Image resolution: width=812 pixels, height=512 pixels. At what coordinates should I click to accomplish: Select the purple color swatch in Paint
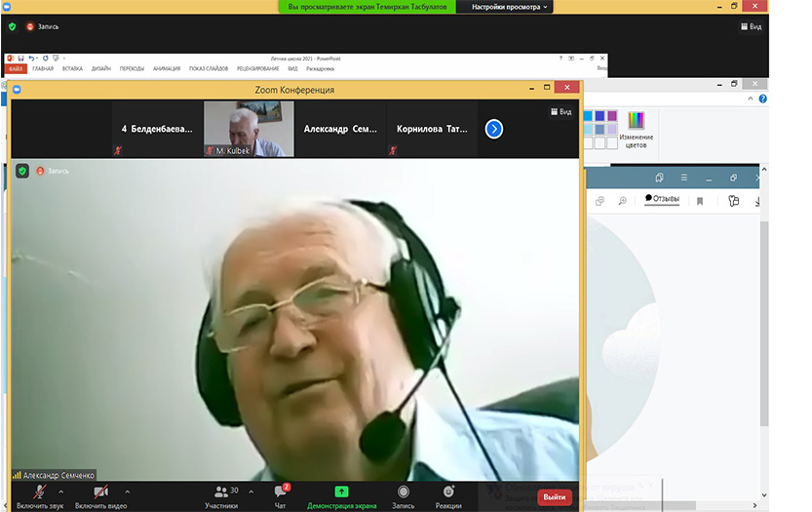click(612, 116)
